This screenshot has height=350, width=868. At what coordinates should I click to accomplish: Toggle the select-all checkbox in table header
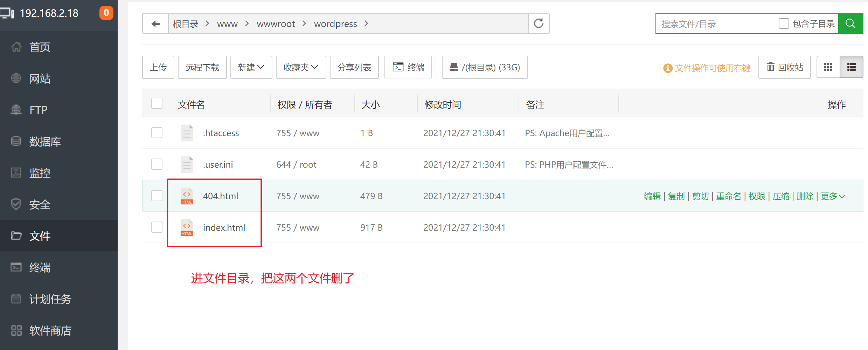[157, 104]
